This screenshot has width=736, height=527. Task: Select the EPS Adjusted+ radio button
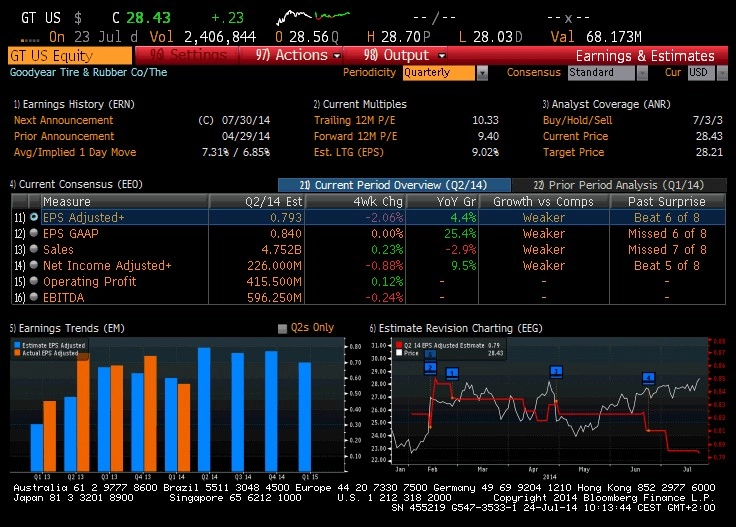[x=34, y=217]
